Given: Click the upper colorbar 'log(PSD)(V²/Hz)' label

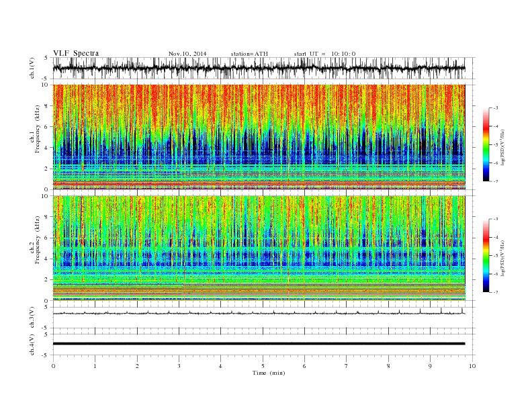Looking at the screenshot, I should click(x=502, y=147).
